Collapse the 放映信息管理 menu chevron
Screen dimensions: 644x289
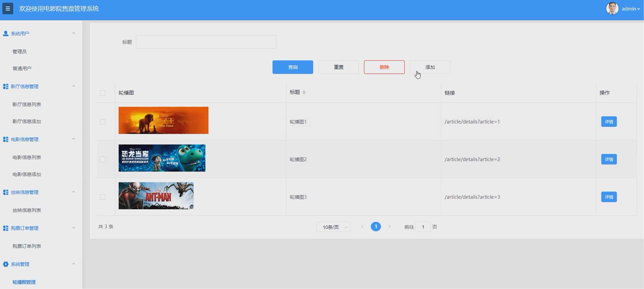tap(73, 192)
